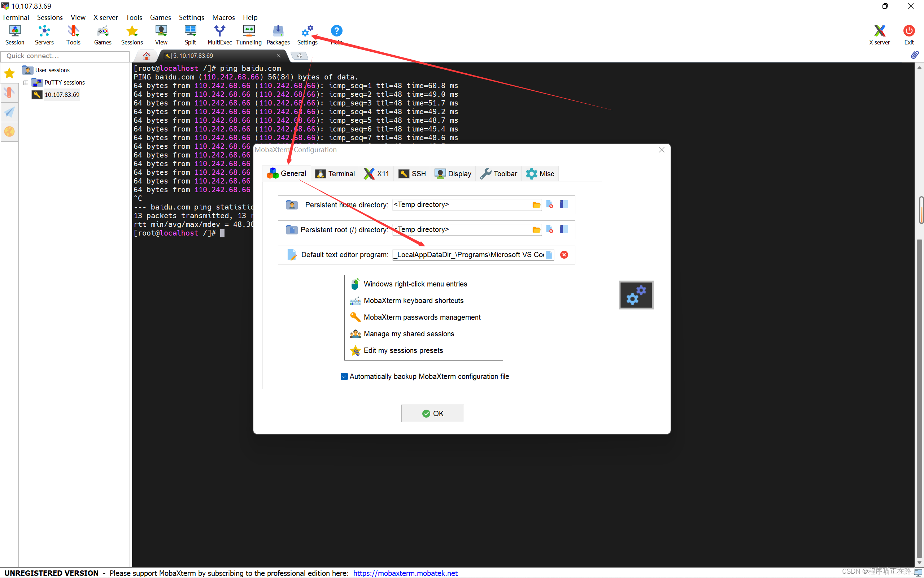Reset Persistent root directory to default

click(550, 229)
